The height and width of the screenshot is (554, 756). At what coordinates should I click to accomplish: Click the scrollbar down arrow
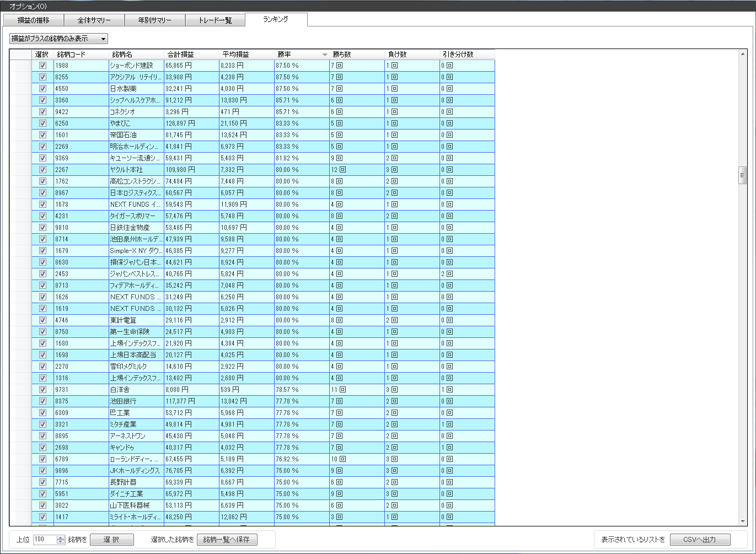pos(742,521)
